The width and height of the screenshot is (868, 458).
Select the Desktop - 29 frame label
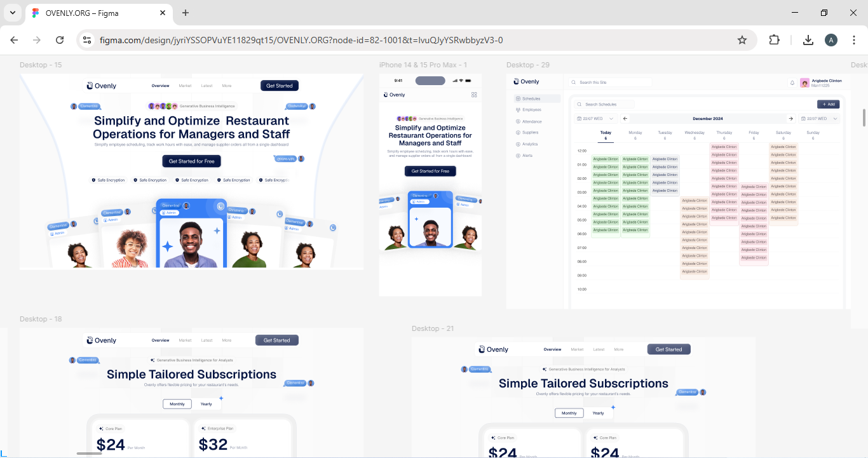(x=528, y=65)
